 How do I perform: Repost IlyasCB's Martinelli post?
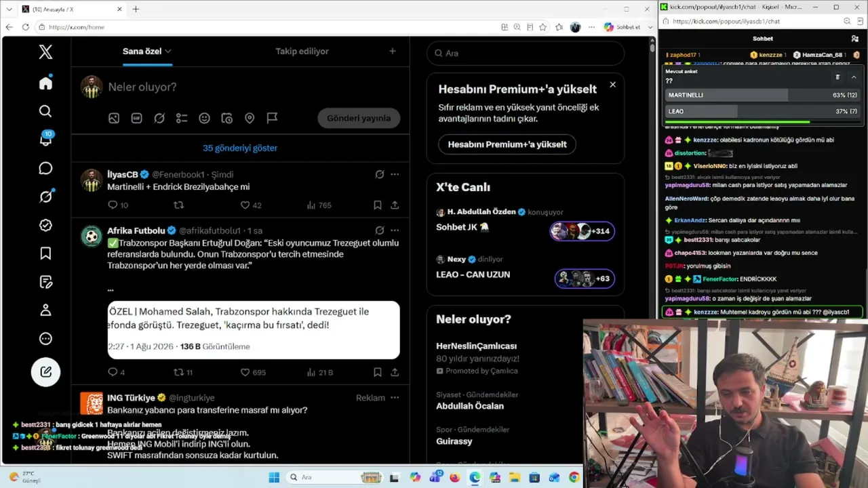tap(179, 205)
